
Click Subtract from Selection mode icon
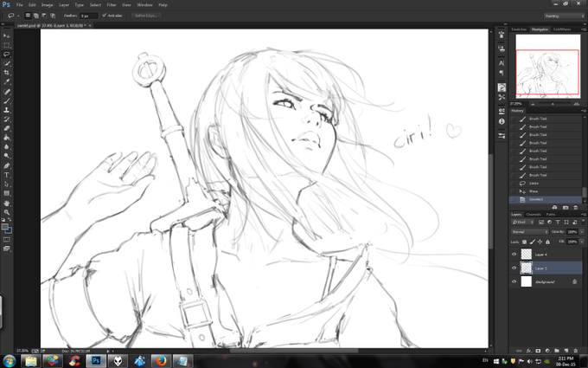click(44, 16)
